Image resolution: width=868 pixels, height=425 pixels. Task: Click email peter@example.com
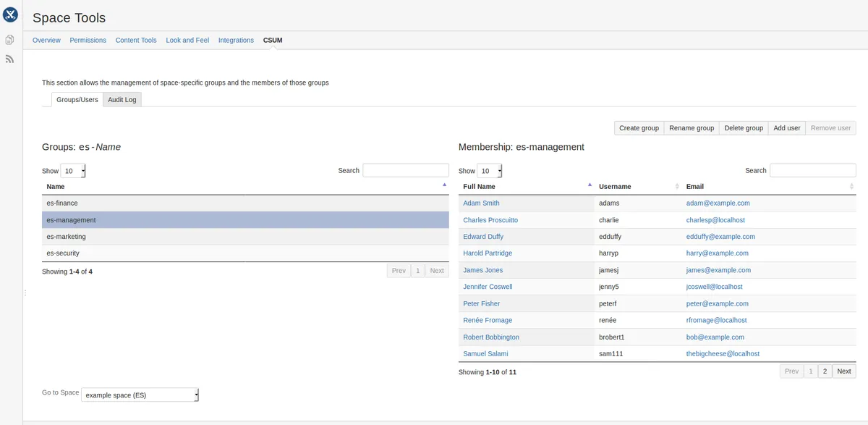point(718,303)
